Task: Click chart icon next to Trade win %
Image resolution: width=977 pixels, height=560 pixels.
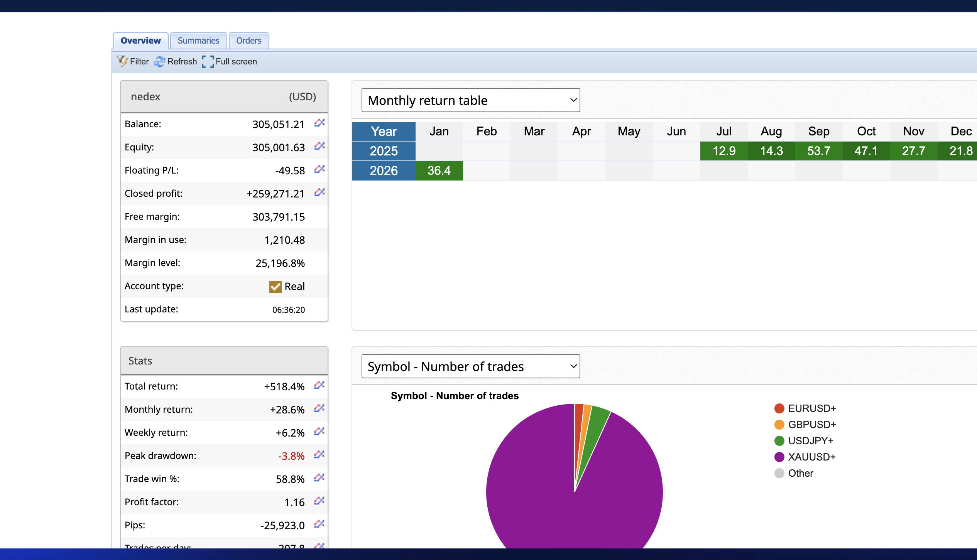Action: 319,478
